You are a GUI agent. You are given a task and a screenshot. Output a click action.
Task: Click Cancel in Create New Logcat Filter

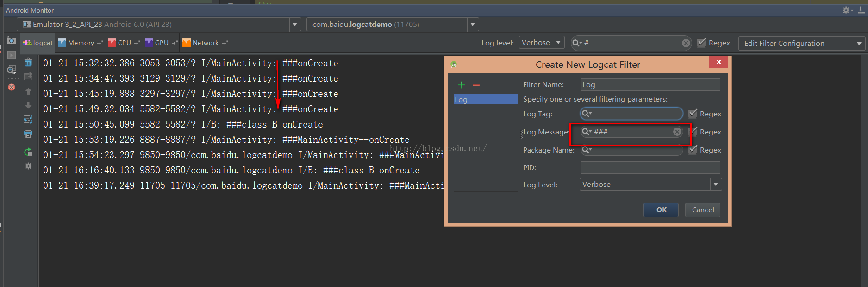703,210
